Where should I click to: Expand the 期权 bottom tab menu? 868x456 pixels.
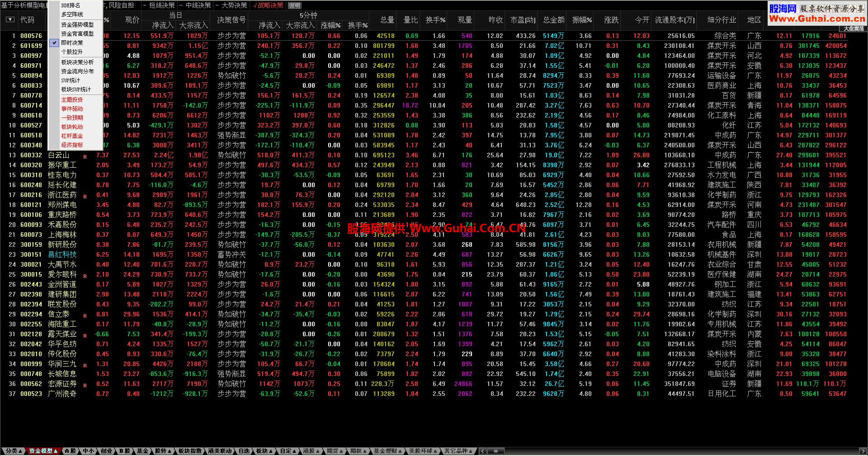click(x=359, y=451)
